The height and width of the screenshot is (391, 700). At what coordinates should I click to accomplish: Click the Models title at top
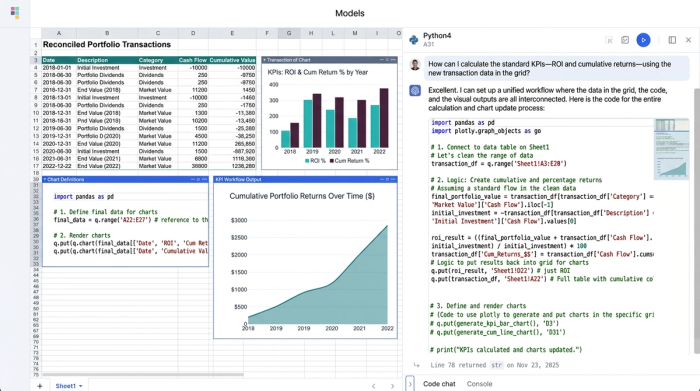350,13
